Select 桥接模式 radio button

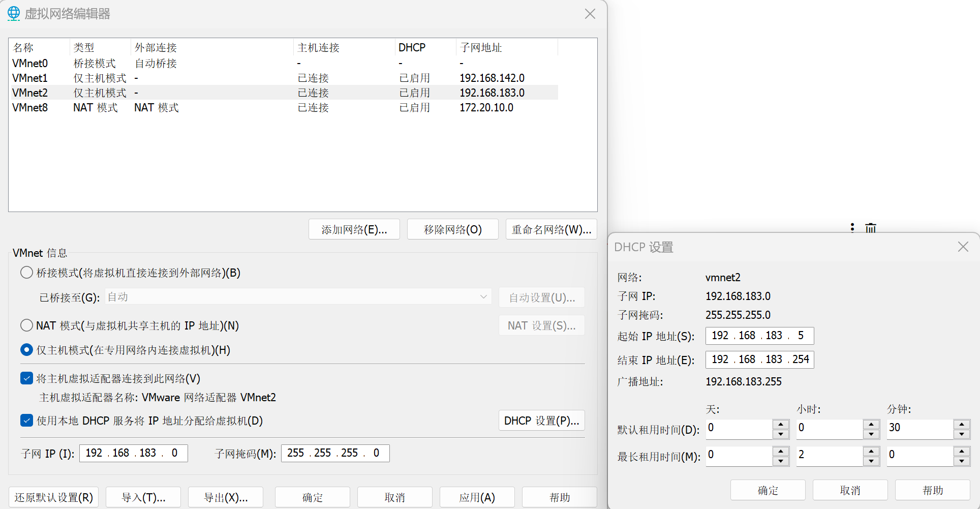(26, 273)
